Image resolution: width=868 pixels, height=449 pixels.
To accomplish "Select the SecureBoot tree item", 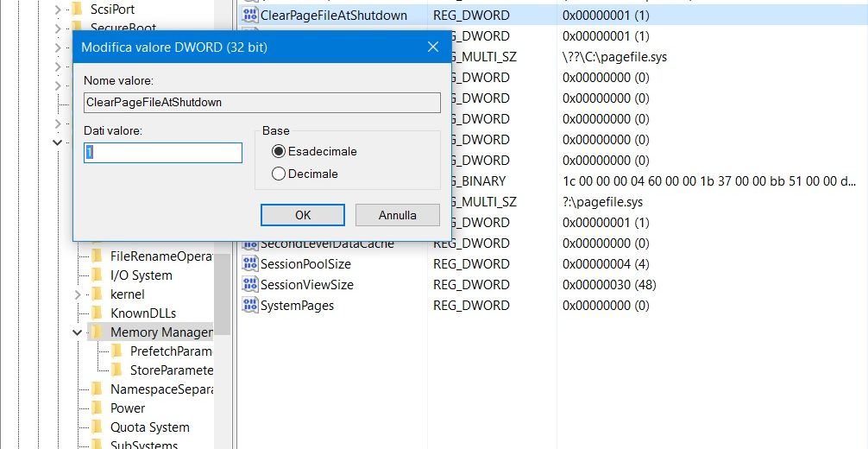I will tap(123, 27).
